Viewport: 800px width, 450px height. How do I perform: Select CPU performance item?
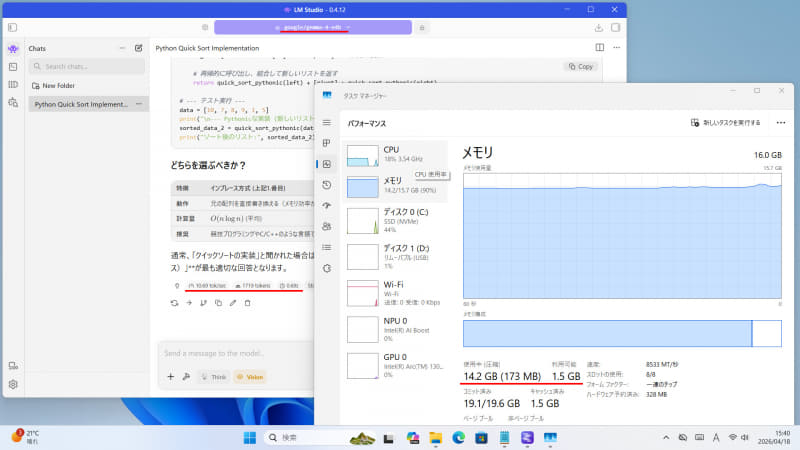(396, 155)
